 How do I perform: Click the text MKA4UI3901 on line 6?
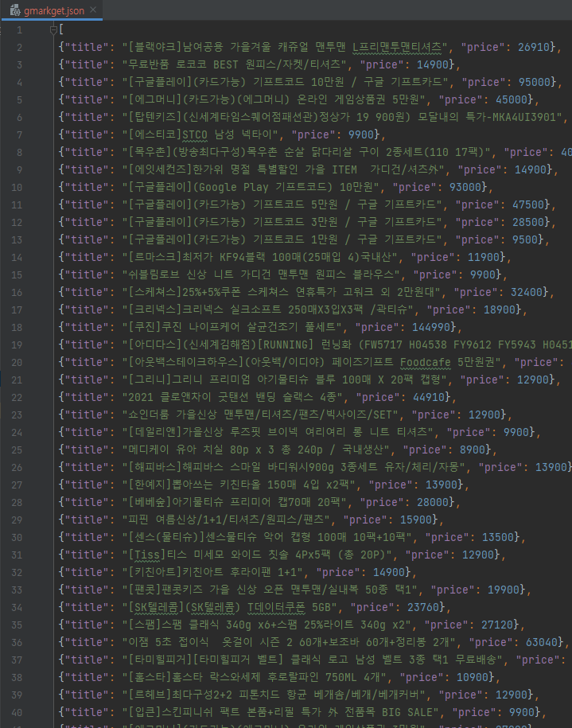click(x=523, y=117)
